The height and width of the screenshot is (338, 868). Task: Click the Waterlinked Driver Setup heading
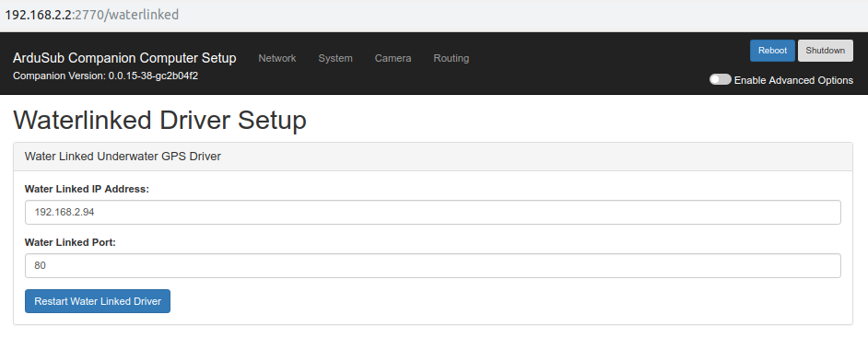coord(159,120)
